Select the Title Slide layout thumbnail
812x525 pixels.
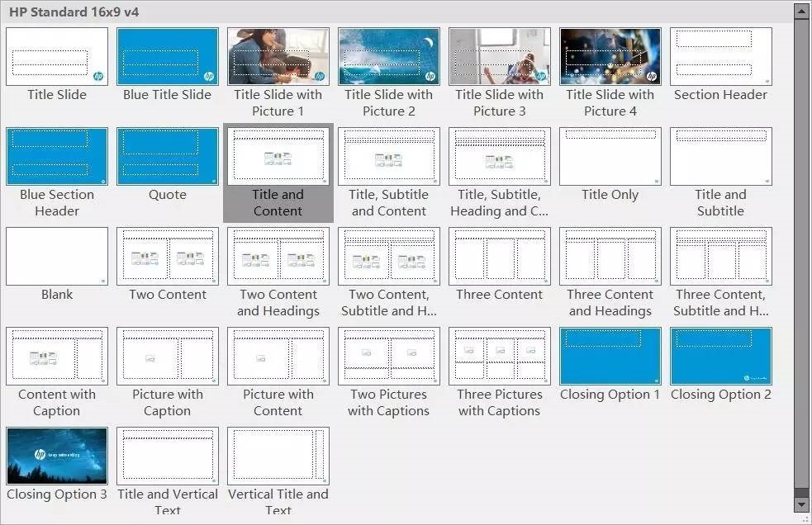57,57
